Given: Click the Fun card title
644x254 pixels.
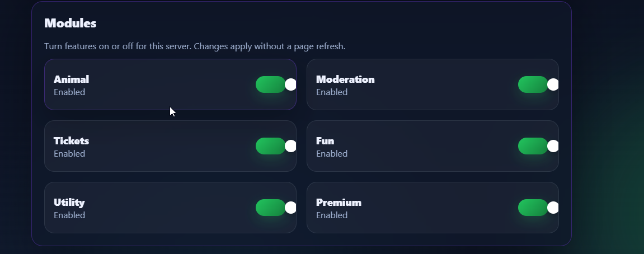Looking at the screenshot, I should tap(325, 141).
